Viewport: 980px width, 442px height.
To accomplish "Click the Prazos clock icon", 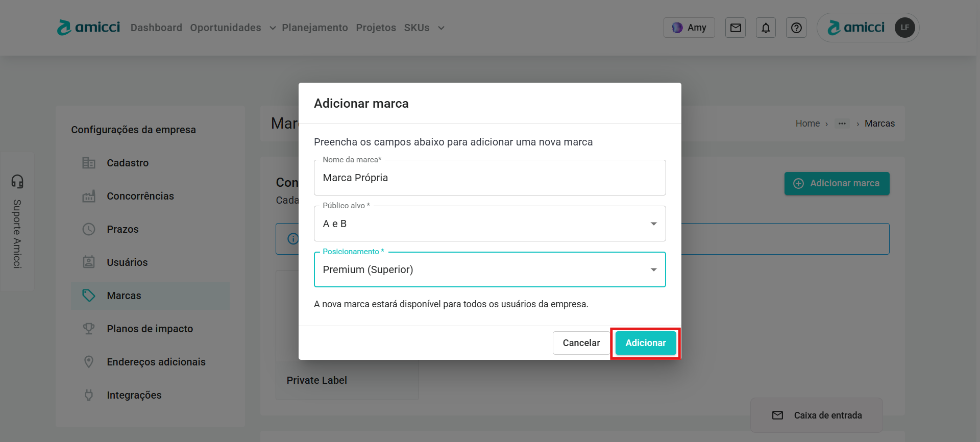I will pyautogui.click(x=89, y=229).
